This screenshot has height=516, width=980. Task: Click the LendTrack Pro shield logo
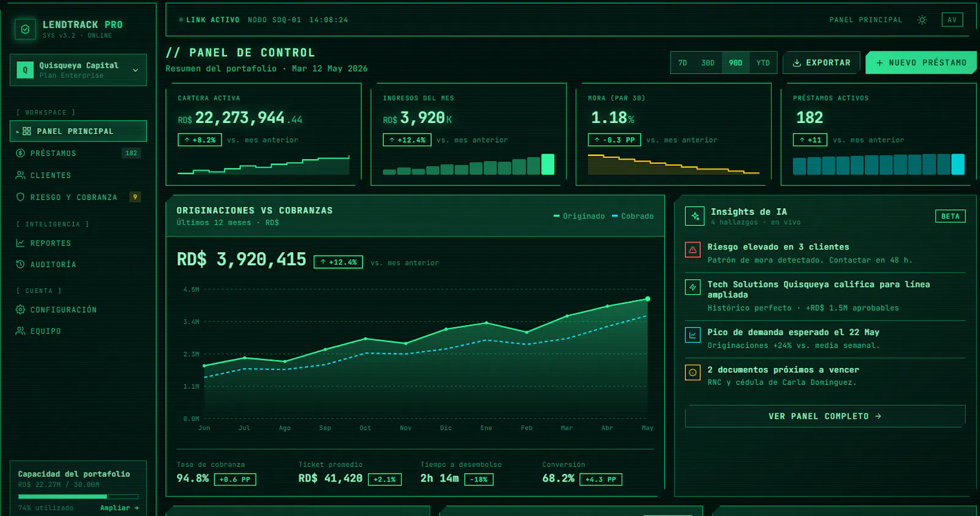[25, 29]
